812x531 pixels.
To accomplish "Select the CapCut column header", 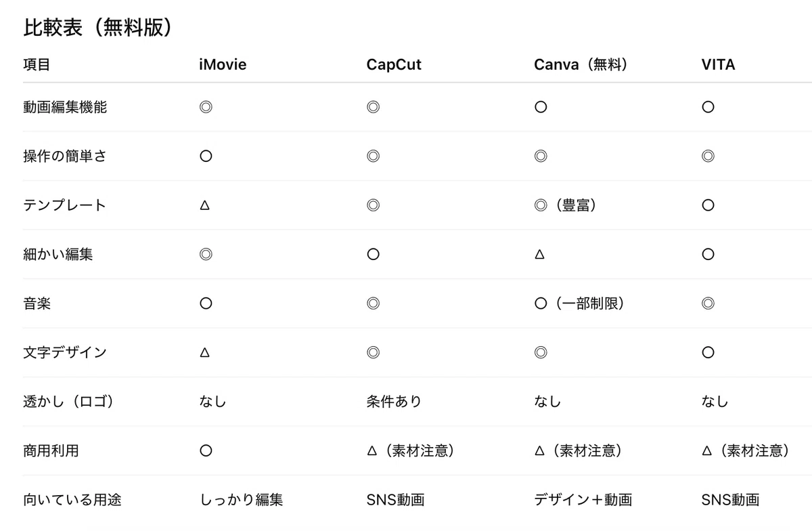I will tap(394, 65).
